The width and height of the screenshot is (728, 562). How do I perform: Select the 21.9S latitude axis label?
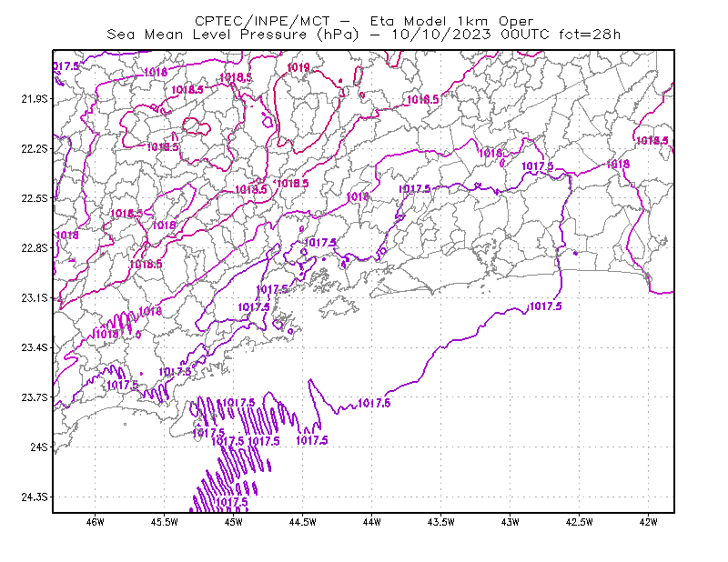35,99
